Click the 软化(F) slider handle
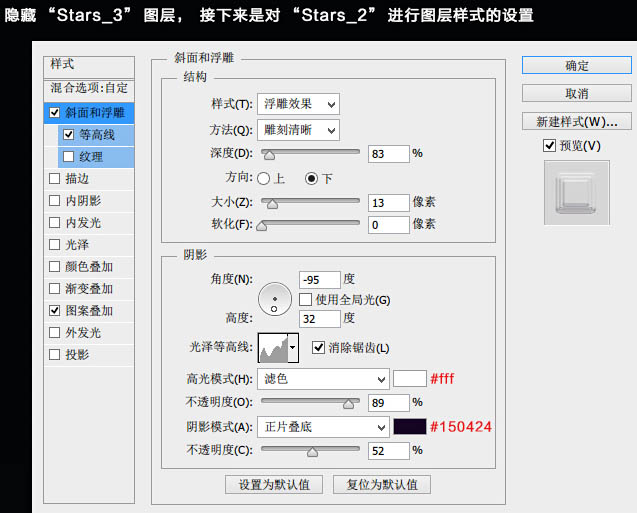 pyautogui.click(x=262, y=225)
